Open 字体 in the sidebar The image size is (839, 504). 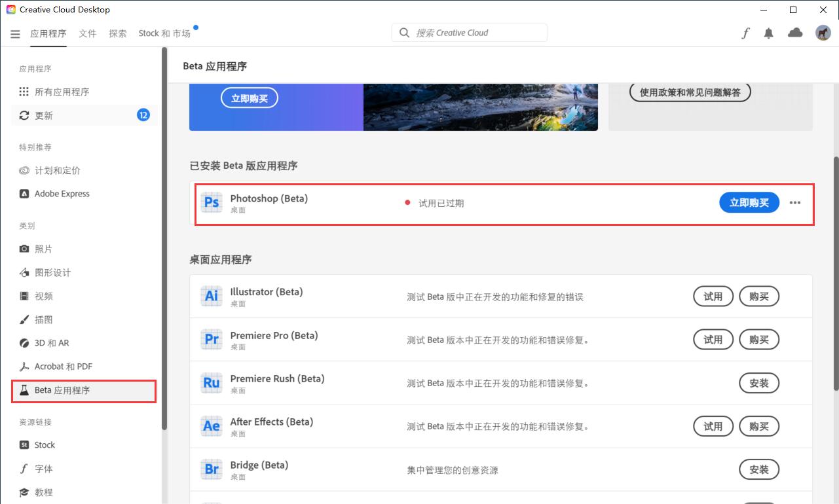point(84,469)
